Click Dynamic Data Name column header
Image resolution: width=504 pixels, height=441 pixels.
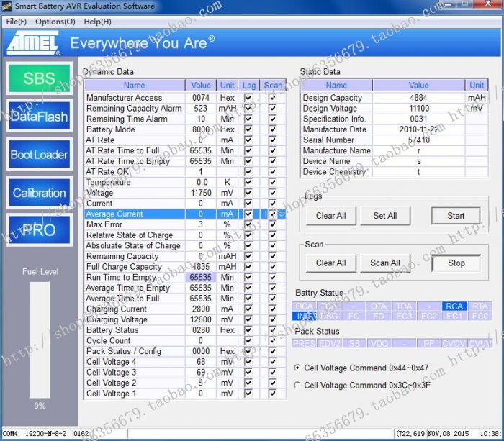coord(135,86)
